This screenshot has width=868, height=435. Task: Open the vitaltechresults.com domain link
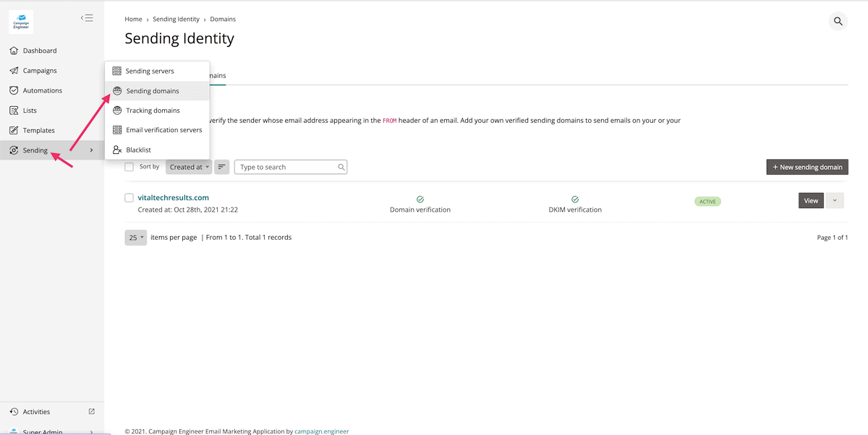click(174, 197)
